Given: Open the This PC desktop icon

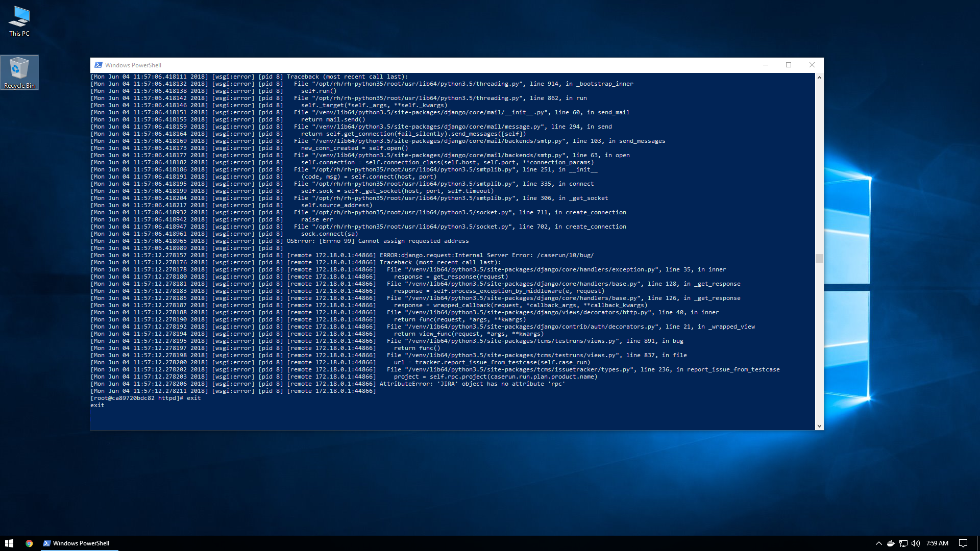Looking at the screenshot, I should pyautogui.click(x=19, y=21).
